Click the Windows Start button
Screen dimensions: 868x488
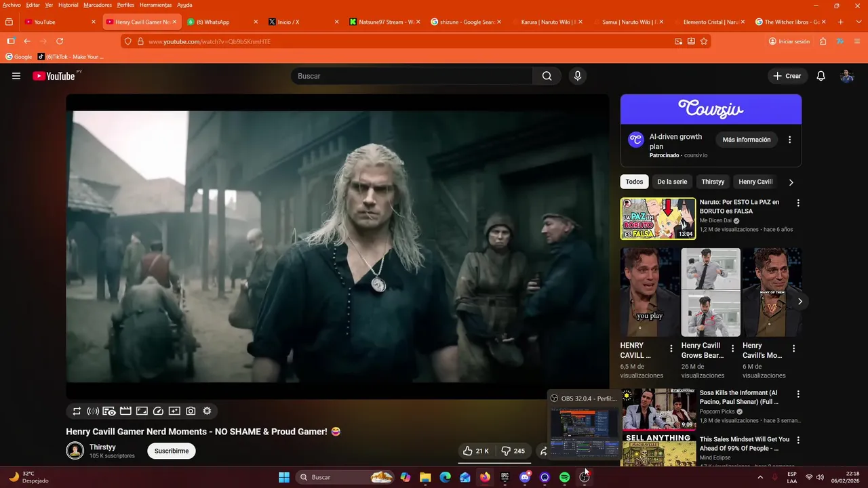pyautogui.click(x=284, y=477)
